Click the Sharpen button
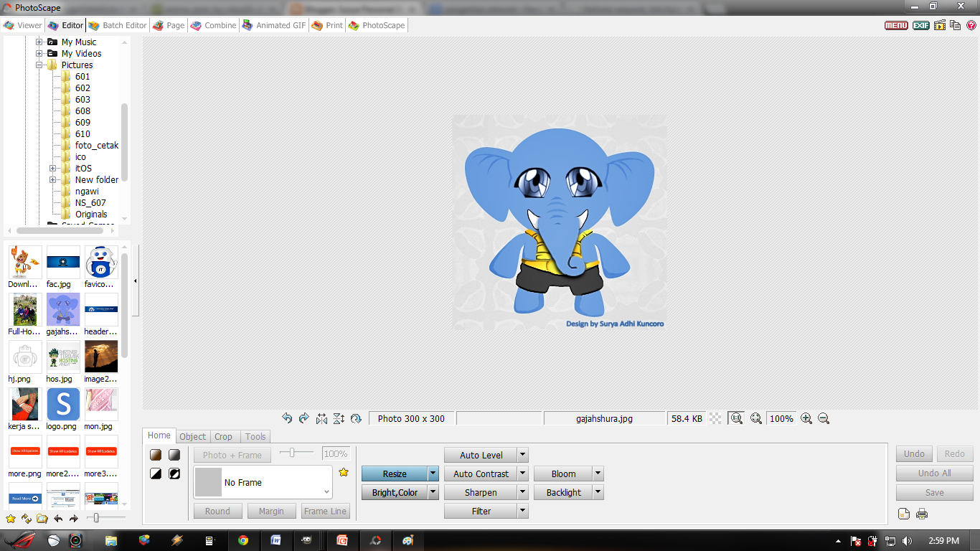The width and height of the screenshot is (980, 551). (x=481, y=492)
